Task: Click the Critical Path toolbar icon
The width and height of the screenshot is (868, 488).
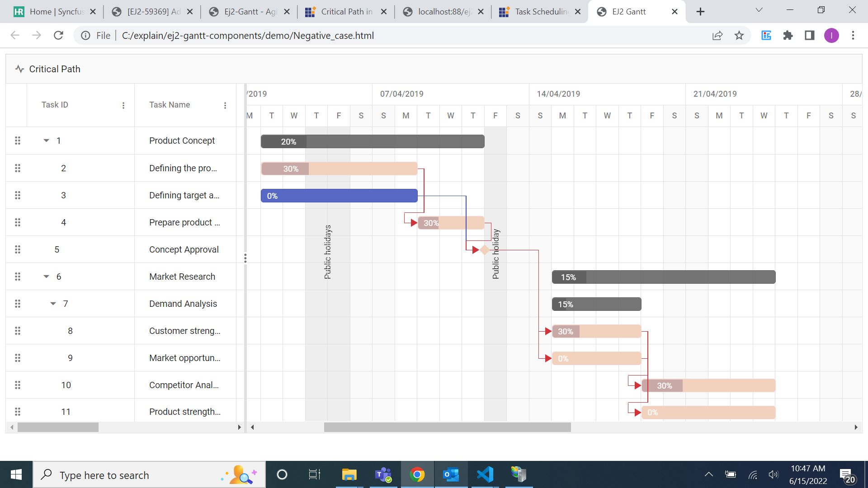Action: (19, 69)
